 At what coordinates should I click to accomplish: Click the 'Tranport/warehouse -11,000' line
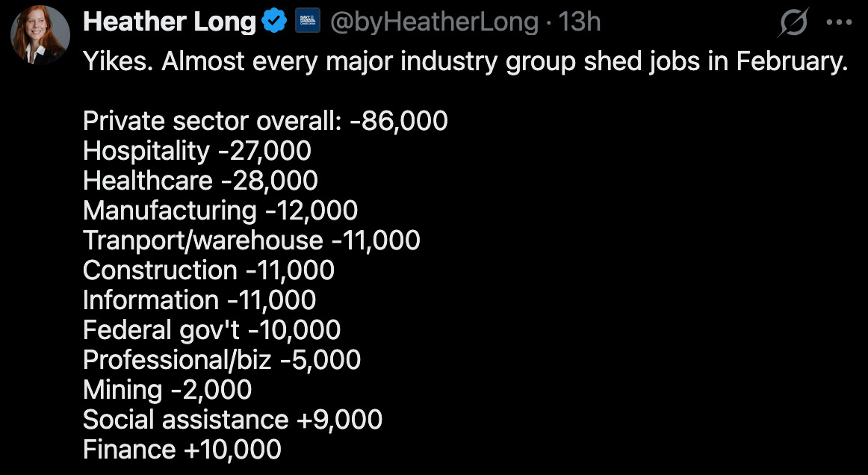pyautogui.click(x=252, y=240)
